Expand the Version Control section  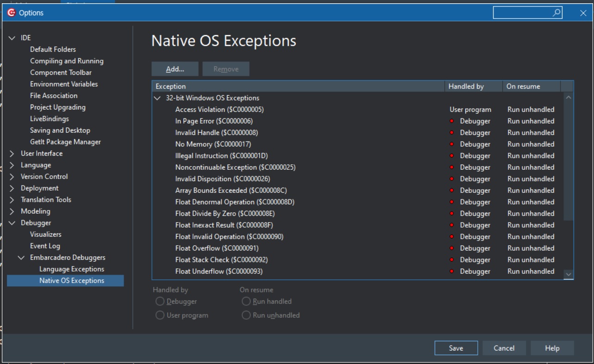point(12,177)
